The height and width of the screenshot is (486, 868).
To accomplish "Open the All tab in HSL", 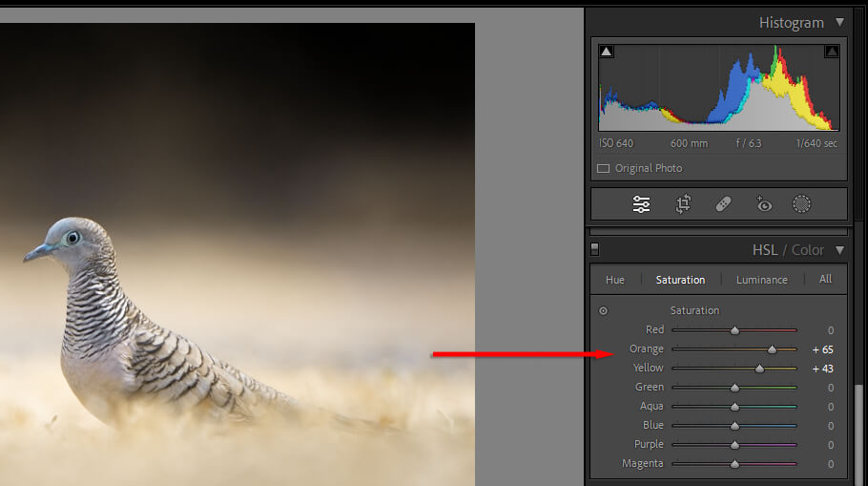I will (825, 280).
